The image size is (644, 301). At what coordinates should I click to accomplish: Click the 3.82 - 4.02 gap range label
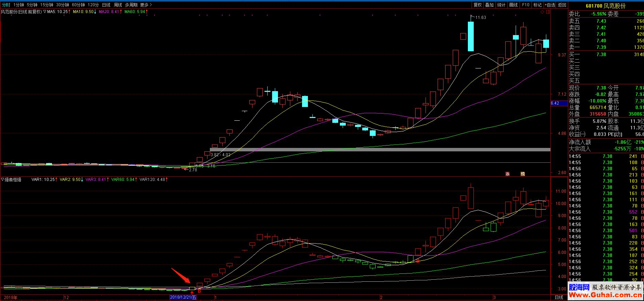tap(221, 155)
